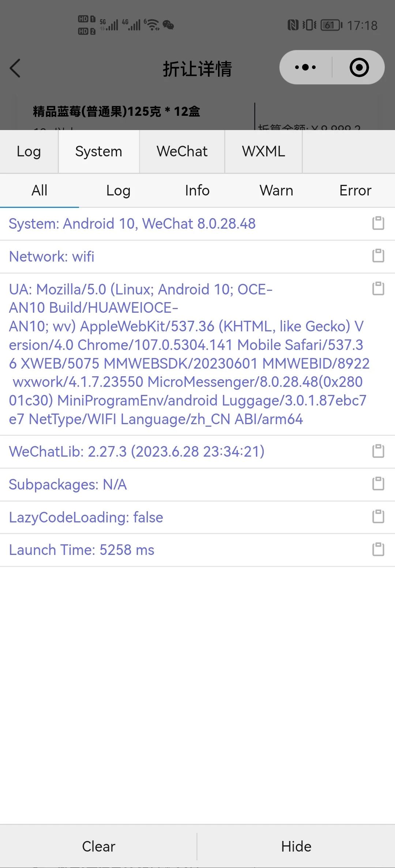Clear the console output
The height and width of the screenshot is (868, 395).
pyautogui.click(x=98, y=846)
